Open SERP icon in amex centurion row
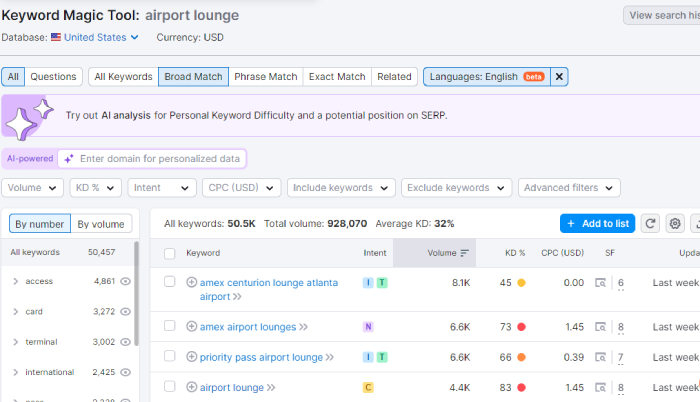Image resolution: width=700 pixels, height=402 pixels. pyautogui.click(x=600, y=283)
